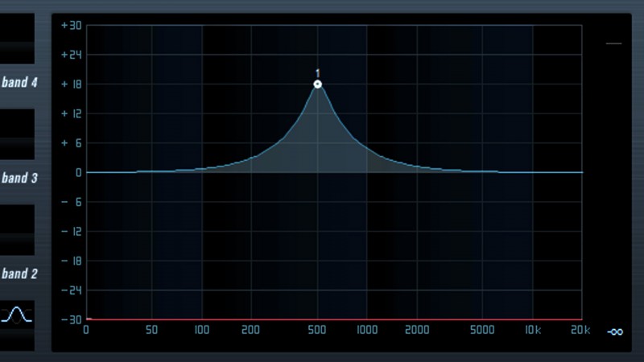Select the band 2 label
Image resolution: width=644 pixels, height=362 pixels.
(19, 274)
